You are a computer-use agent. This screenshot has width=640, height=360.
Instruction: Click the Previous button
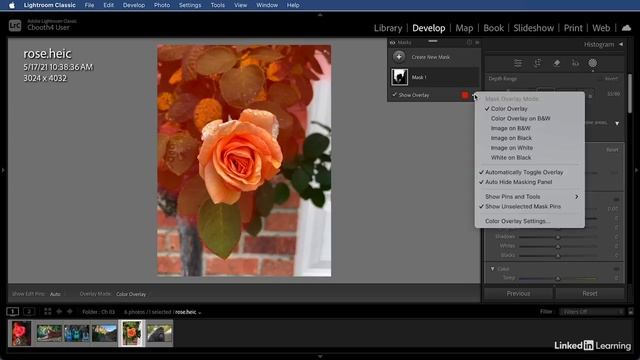pyautogui.click(x=518, y=293)
